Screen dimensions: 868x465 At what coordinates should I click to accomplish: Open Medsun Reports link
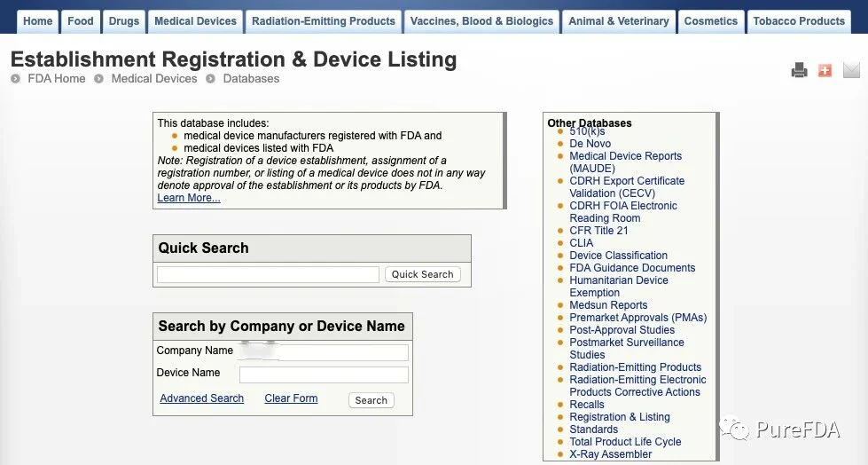click(608, 305)
